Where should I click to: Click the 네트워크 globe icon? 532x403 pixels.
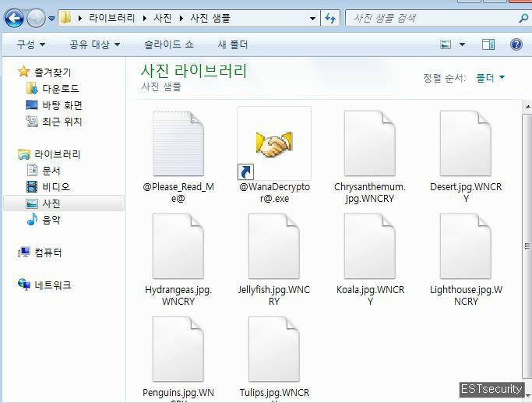pos(24,285)
